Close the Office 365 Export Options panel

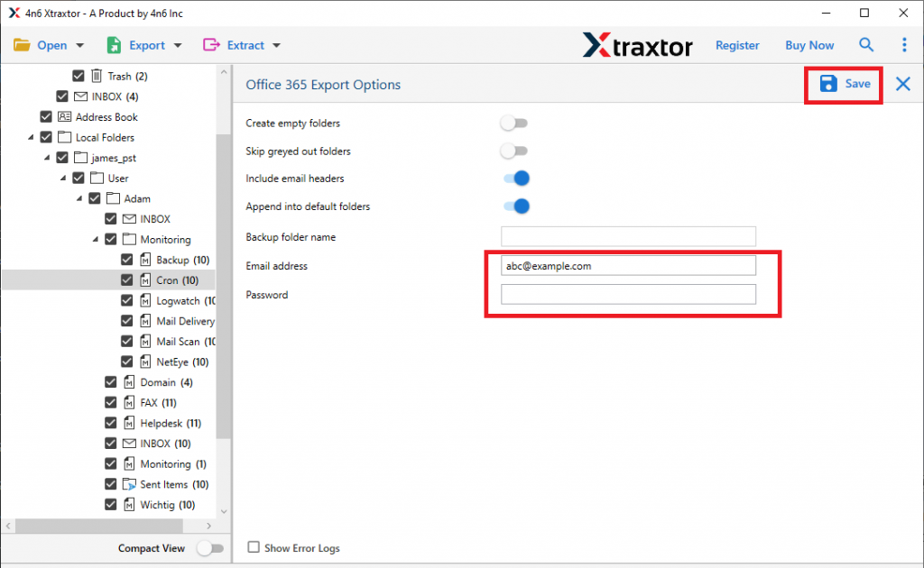pos(902,84)
